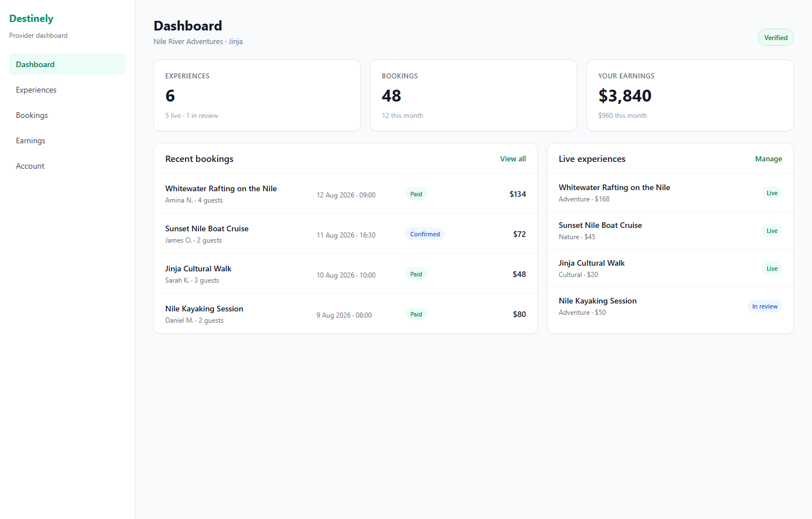Screen dimensions: 812x519
Task: Click the Recent bookings heading
Action: click(x=199, y=159)
